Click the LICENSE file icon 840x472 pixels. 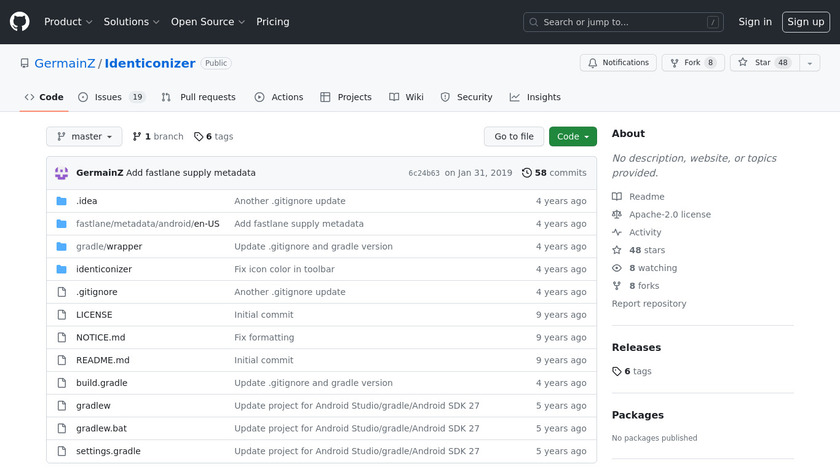coord(62,314)
